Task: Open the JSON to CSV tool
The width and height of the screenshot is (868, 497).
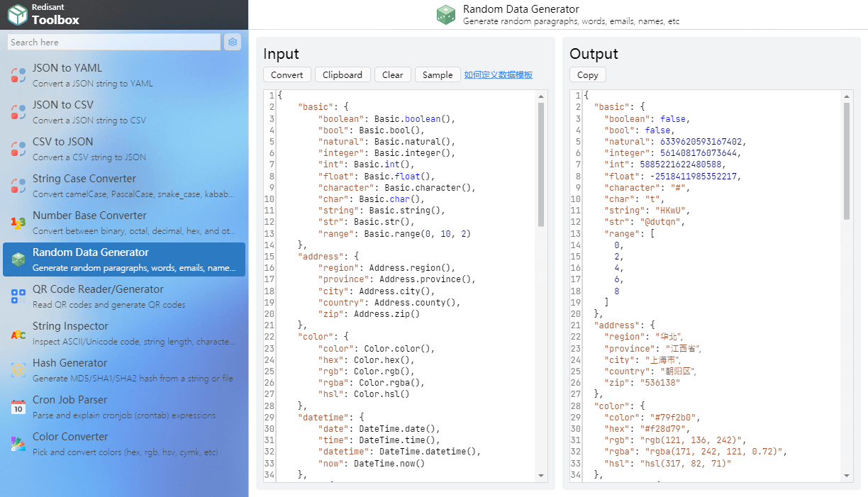Action: [x=124, y=112]
